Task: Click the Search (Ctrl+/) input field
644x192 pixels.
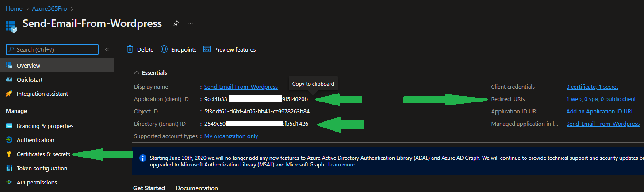Action: [52, 49]
